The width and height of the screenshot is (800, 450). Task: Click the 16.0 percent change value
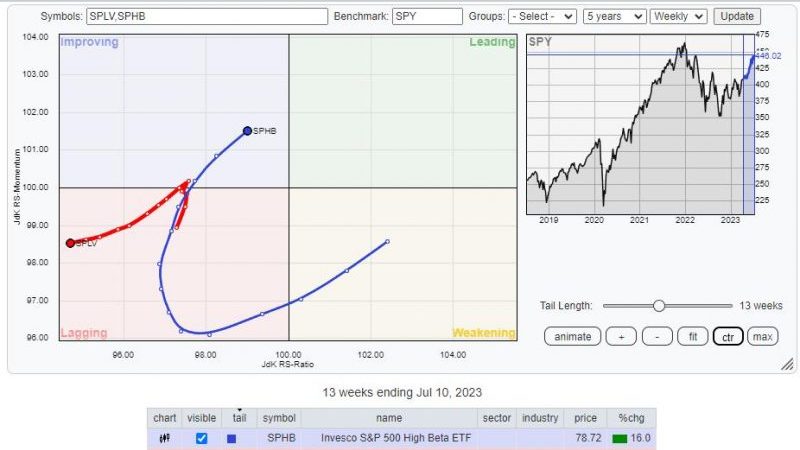(640, 438)
